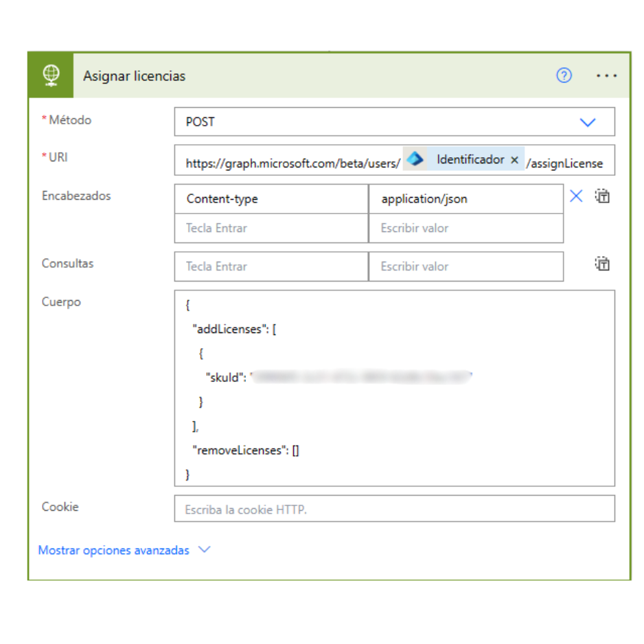
Task: Click the /assignLicense text in URI
Action: click(x=565, y=163)
